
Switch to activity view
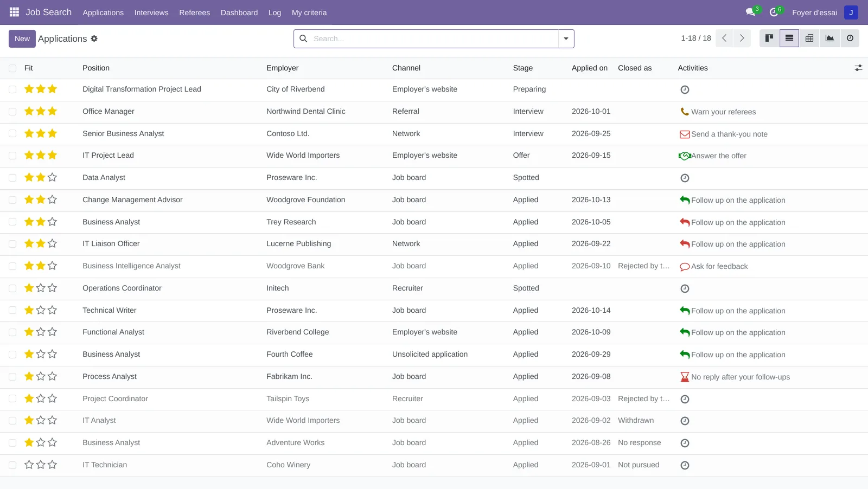pyautogui.click(x=850, y=38)
